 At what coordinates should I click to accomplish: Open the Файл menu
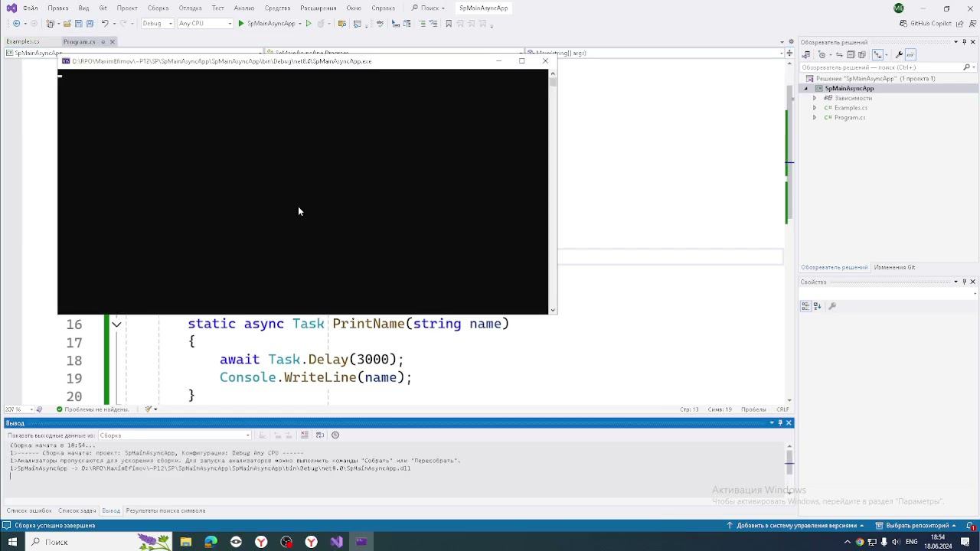point(31,8)
